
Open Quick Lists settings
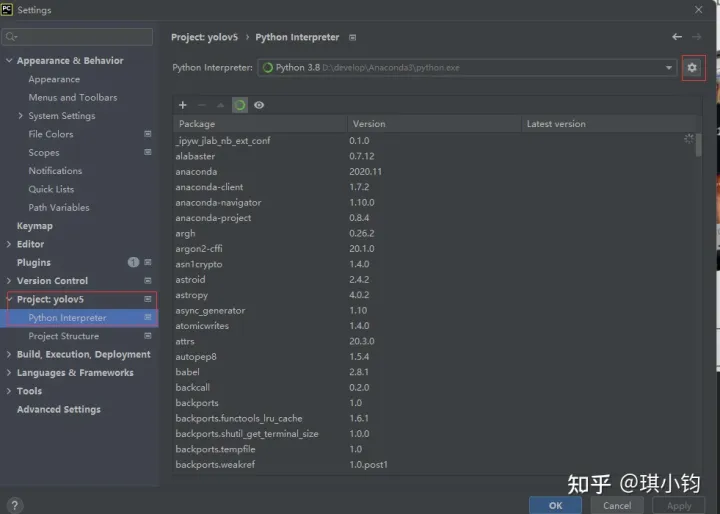51,189
